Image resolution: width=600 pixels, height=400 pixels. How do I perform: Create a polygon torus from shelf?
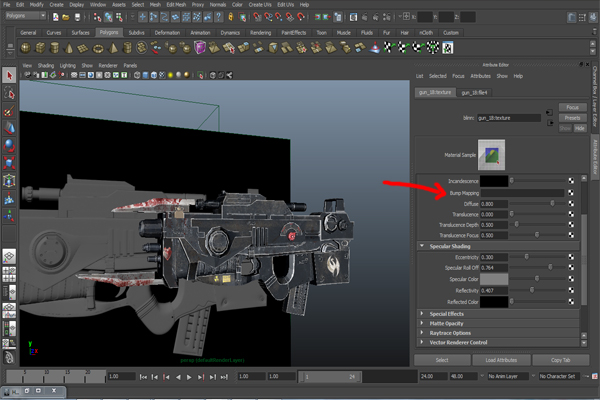tap(98, 48)
